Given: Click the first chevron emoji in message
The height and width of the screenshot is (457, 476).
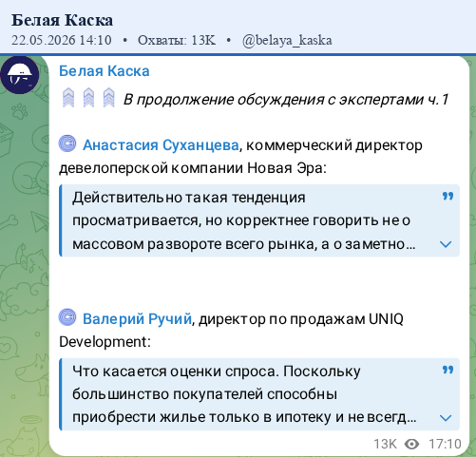Looking at the screenshot, I should (68, 98).
